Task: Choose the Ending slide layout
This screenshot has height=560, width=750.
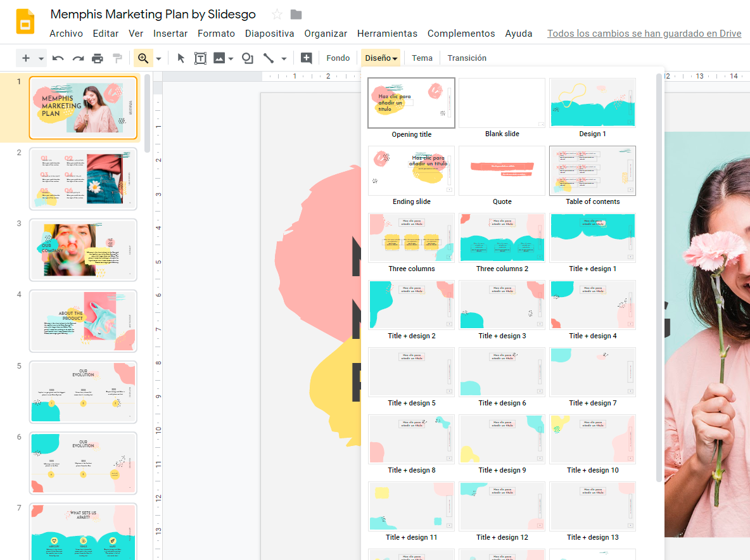Action: click(411, 171)
